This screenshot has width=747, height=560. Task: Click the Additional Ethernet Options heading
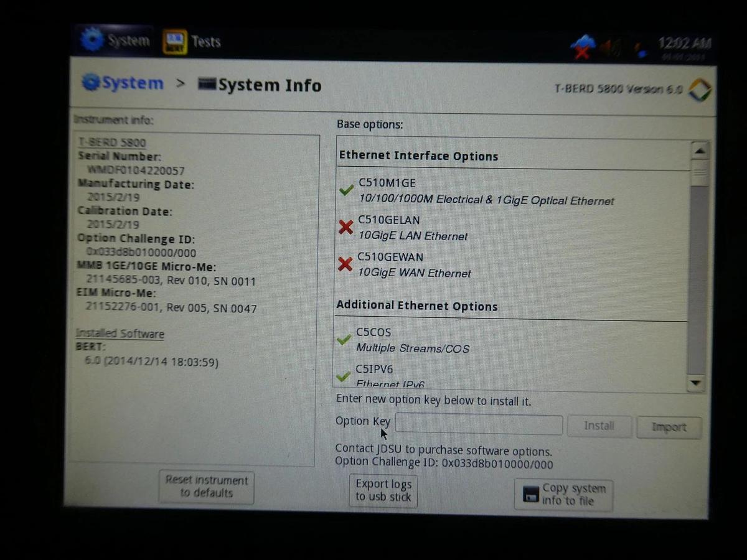pyautogui.click(x=417, y=306)
